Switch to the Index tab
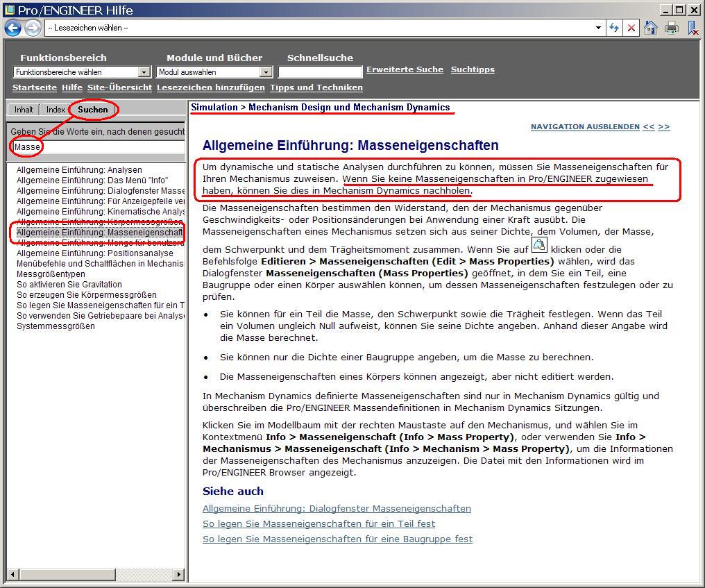The image size is (705, 588). 56,110
